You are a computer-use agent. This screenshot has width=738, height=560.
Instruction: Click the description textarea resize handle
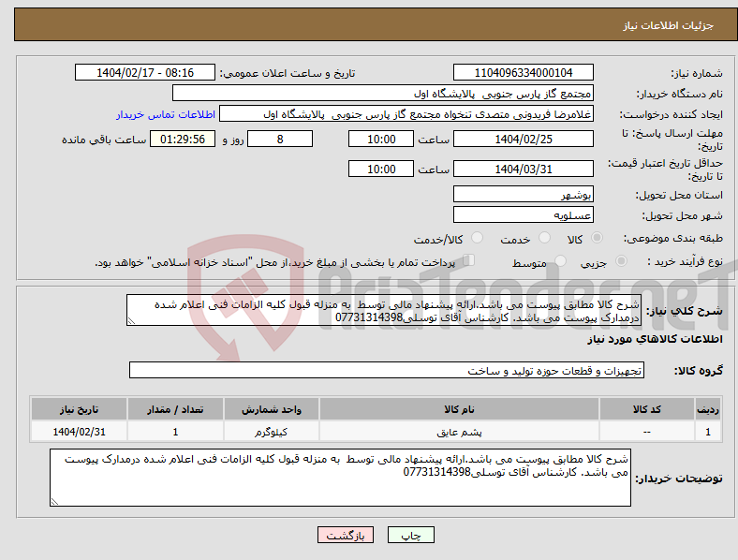pyautogui.click(x=131, y=321)
